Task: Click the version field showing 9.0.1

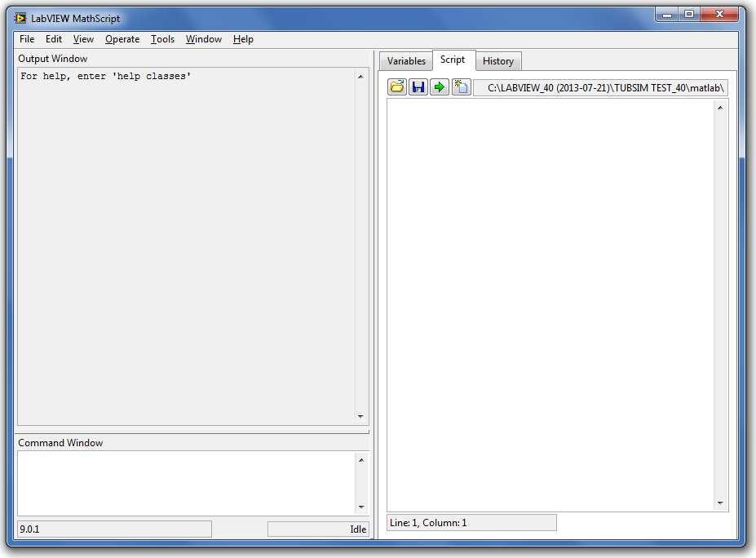Action: 114,529
